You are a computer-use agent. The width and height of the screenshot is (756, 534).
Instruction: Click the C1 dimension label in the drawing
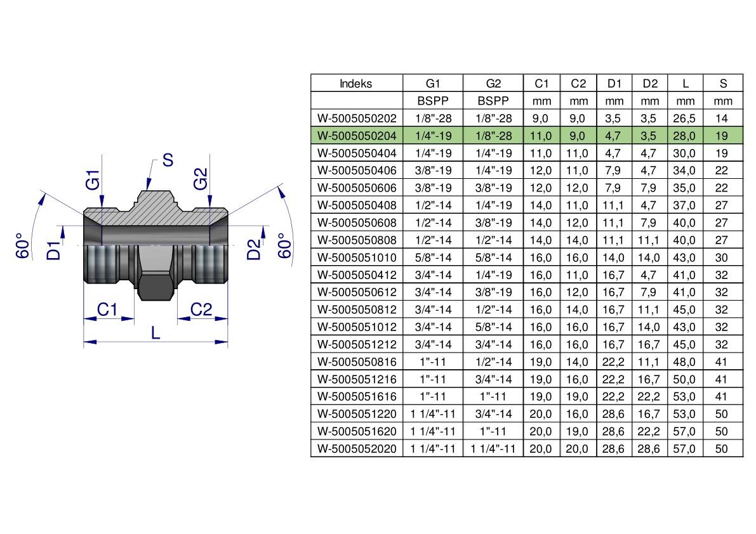click(107, 309)
